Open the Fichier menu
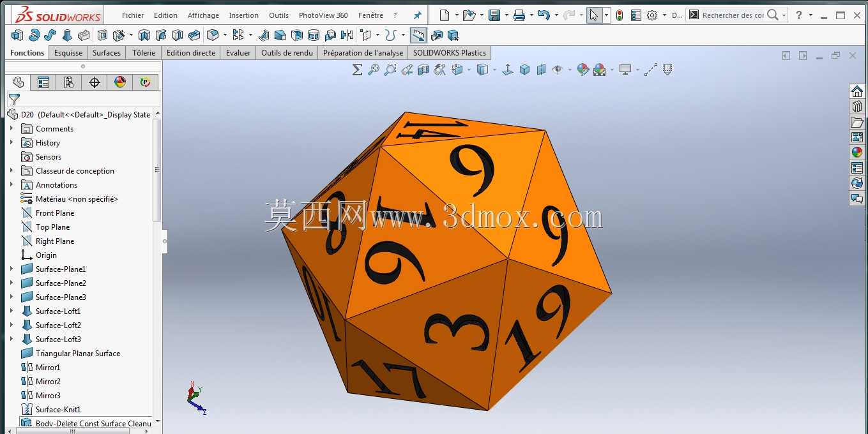The width and height of the screenshot is (868, 434). (133, 15)
